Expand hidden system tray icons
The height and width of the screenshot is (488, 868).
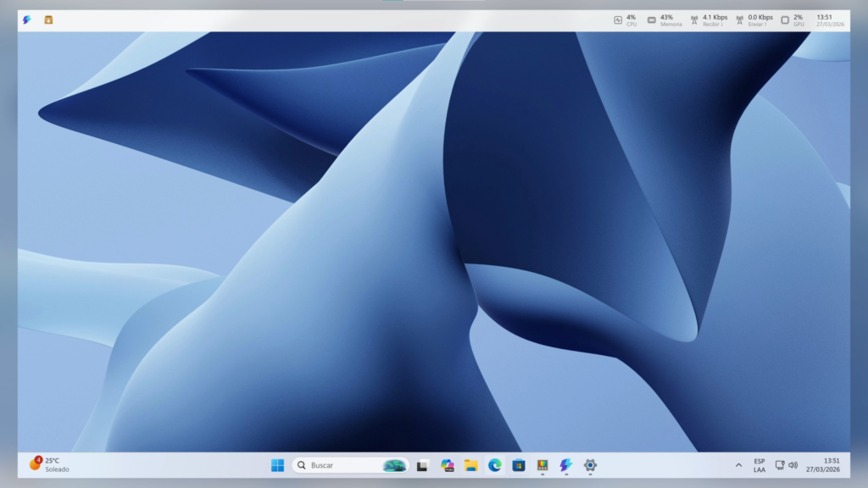(x=739, y=464)
